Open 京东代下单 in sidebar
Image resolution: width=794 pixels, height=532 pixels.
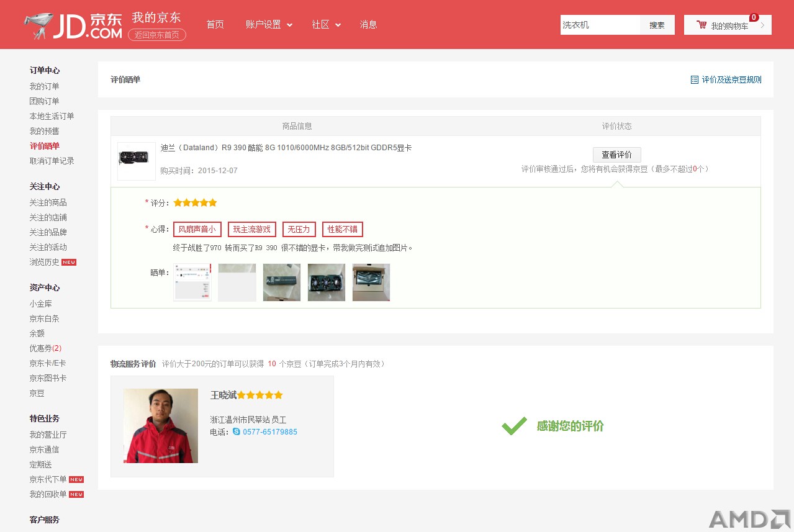pos(48,479)
